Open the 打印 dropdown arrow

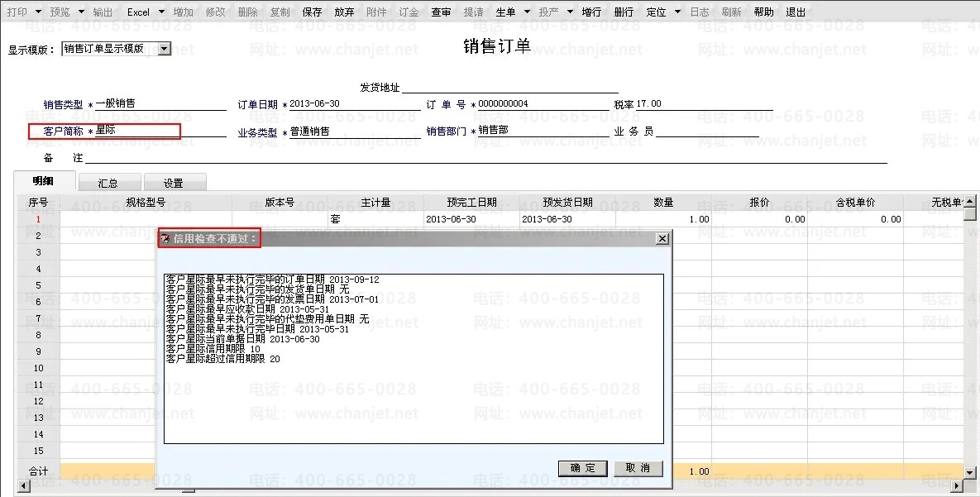click(x=38, y=12)
